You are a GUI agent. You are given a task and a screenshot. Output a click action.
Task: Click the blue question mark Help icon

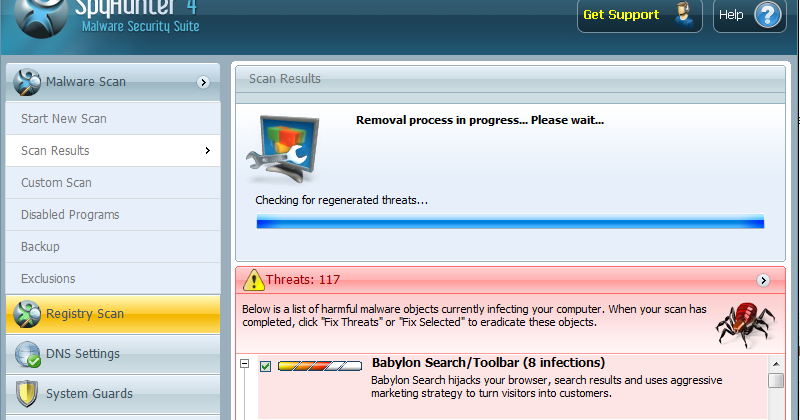click(768, 15)
